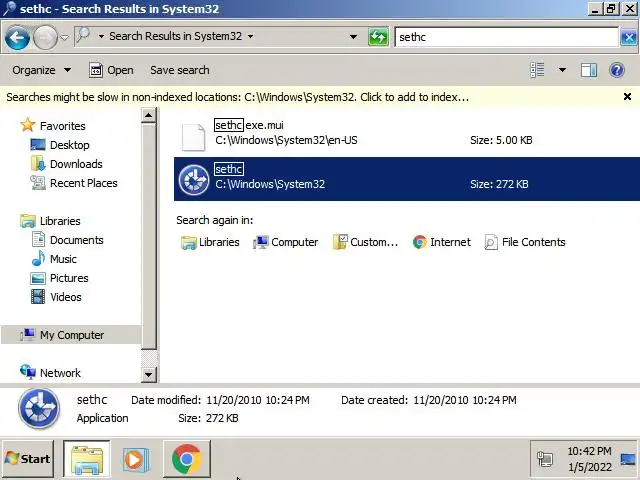Screen dimensions: 640x480
Task: Select Network in navigation pane
Action: point(60,373)
